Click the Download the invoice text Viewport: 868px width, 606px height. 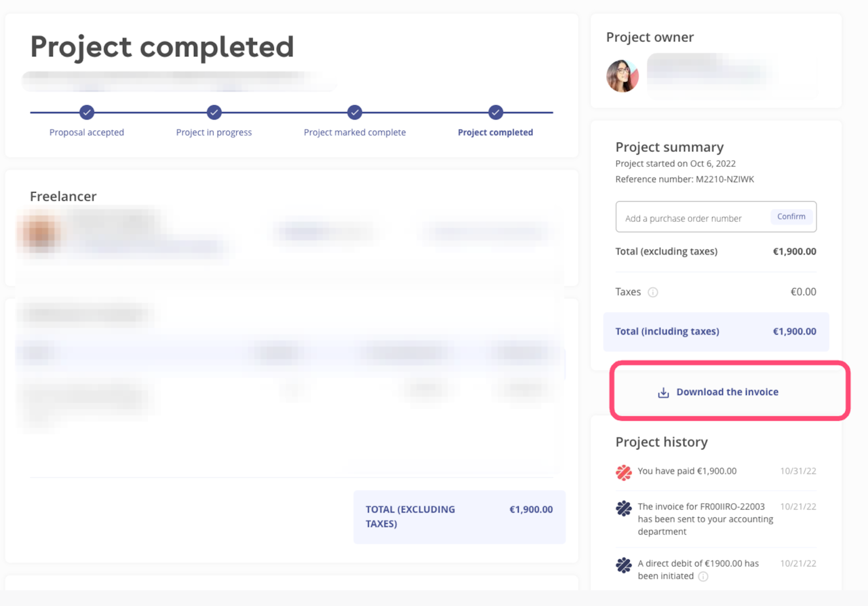[727, 392]
